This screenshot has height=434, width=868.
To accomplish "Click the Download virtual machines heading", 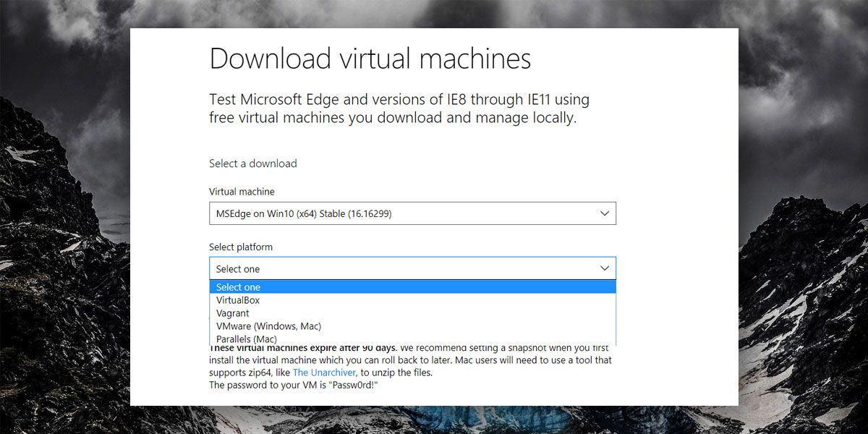I will click(x=370, y=59).
